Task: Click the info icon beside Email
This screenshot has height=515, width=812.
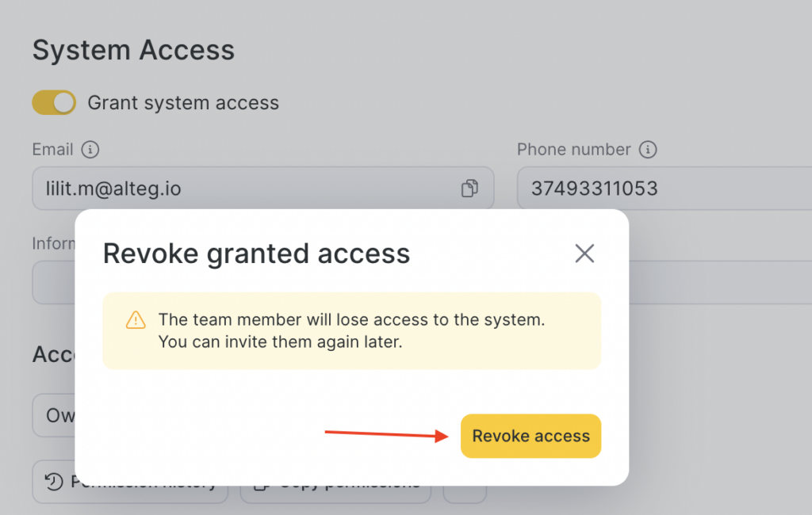Action: coord(90,150)
